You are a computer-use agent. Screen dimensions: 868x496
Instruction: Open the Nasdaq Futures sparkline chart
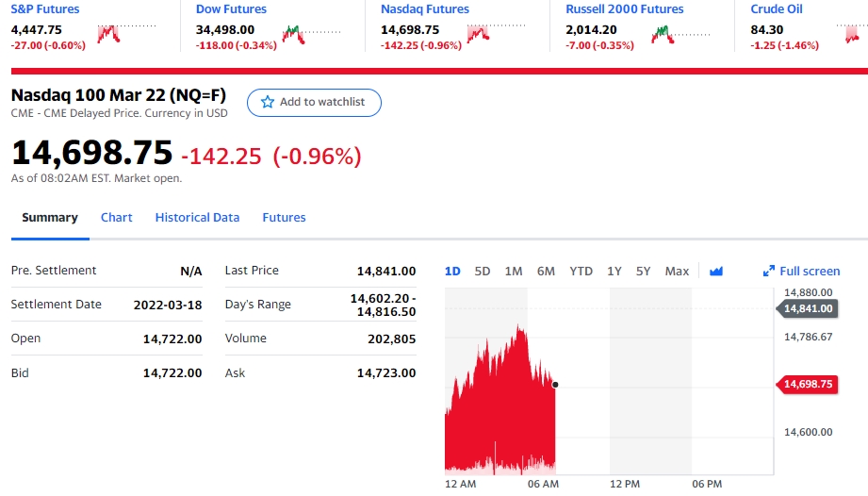(496, 34)
